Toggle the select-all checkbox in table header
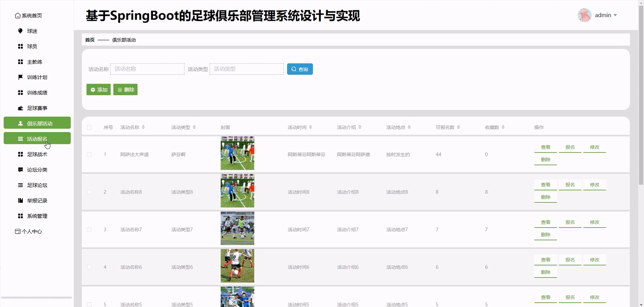Screen dimensions: 644x307 click(x=89, y=127)
